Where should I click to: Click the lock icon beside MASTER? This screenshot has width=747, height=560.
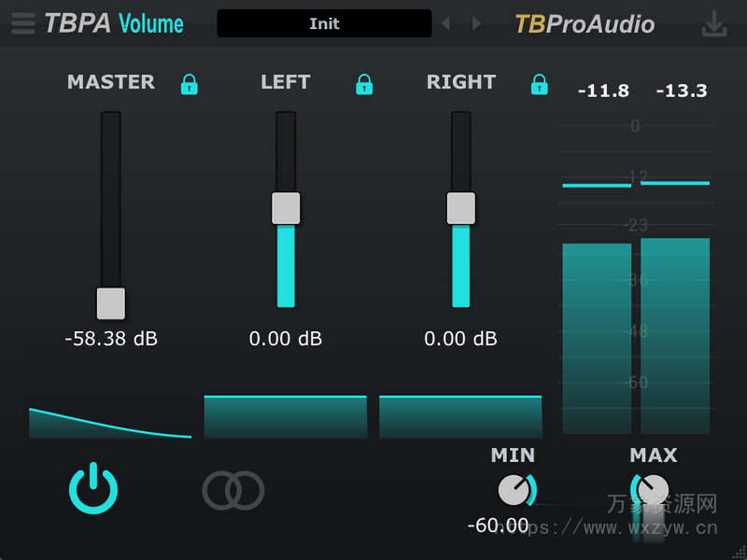[188, 85]
